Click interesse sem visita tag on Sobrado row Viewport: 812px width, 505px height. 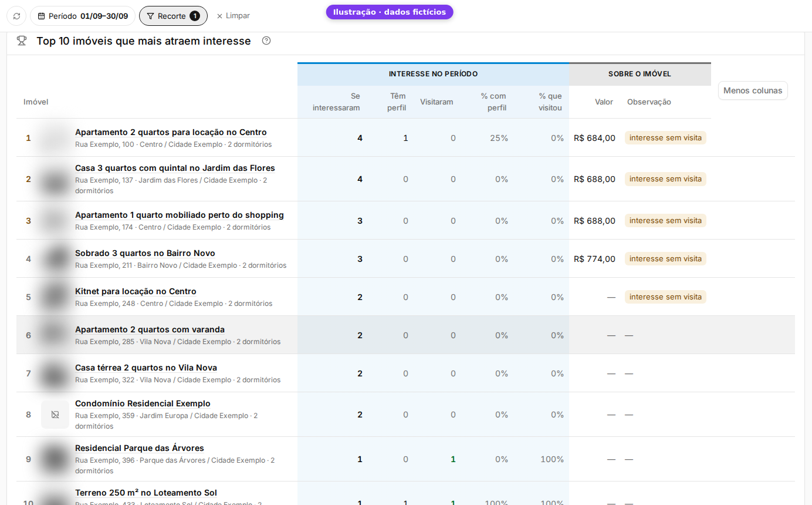coord(665,258)
